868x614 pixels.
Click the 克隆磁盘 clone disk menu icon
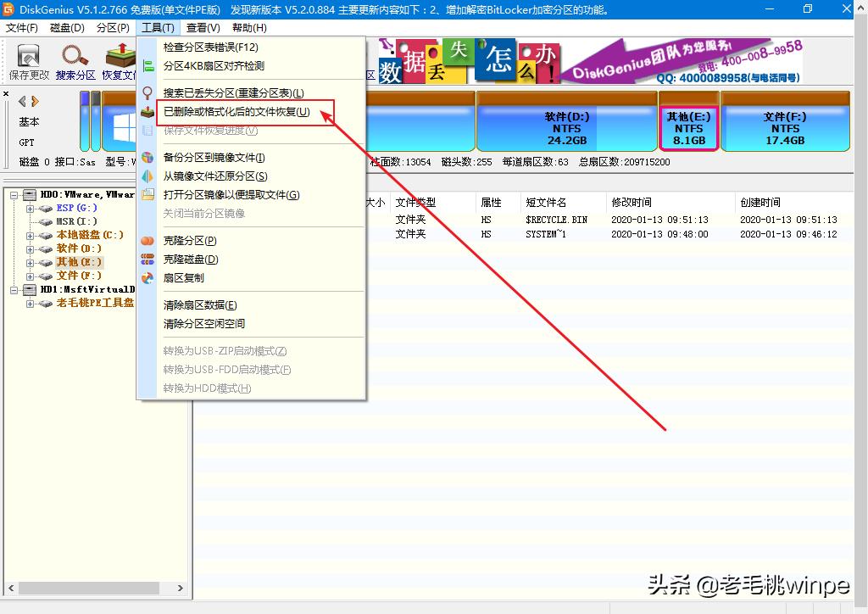click(147, 259)
